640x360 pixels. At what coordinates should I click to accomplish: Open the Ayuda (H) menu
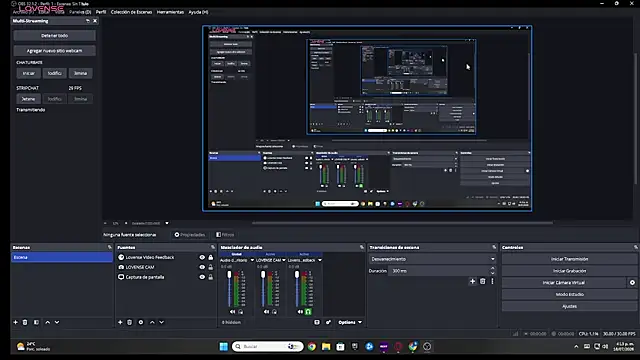[x=198, y=12]
